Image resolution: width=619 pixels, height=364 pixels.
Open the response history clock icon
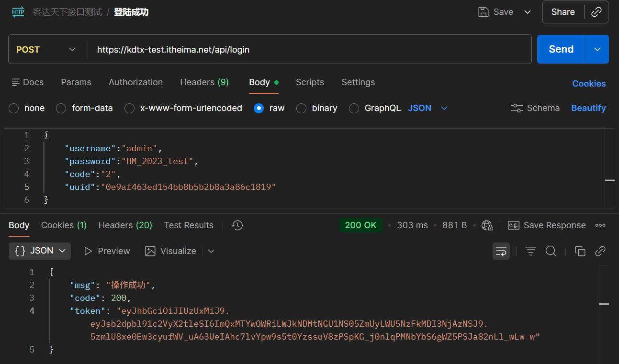(237, 225)
